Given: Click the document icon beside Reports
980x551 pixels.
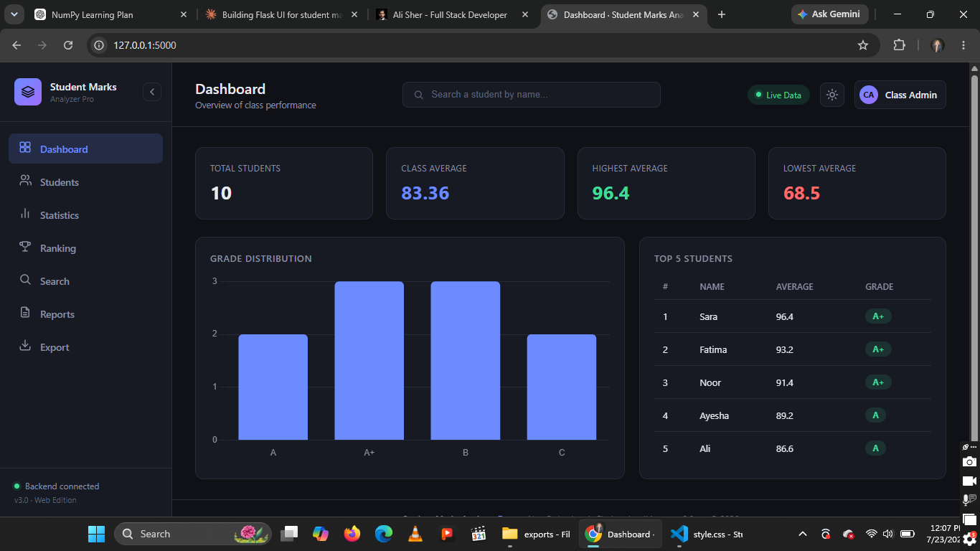Looking at the screenshot, I should tap(25, 313).
